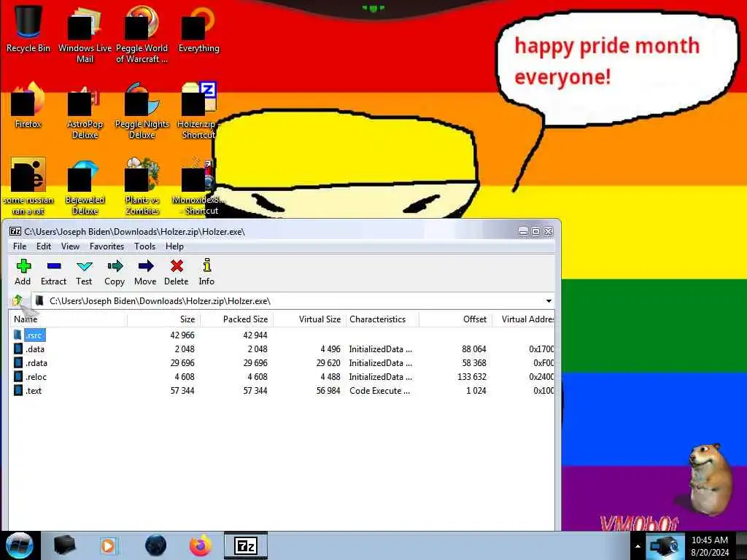This screenshot has width=747, height=560.
Task: Click the Move toolbar arrow
Action: (145, 272)
